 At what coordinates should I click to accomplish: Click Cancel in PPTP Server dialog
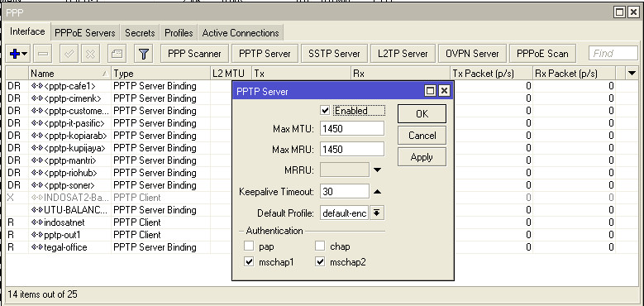422,135
